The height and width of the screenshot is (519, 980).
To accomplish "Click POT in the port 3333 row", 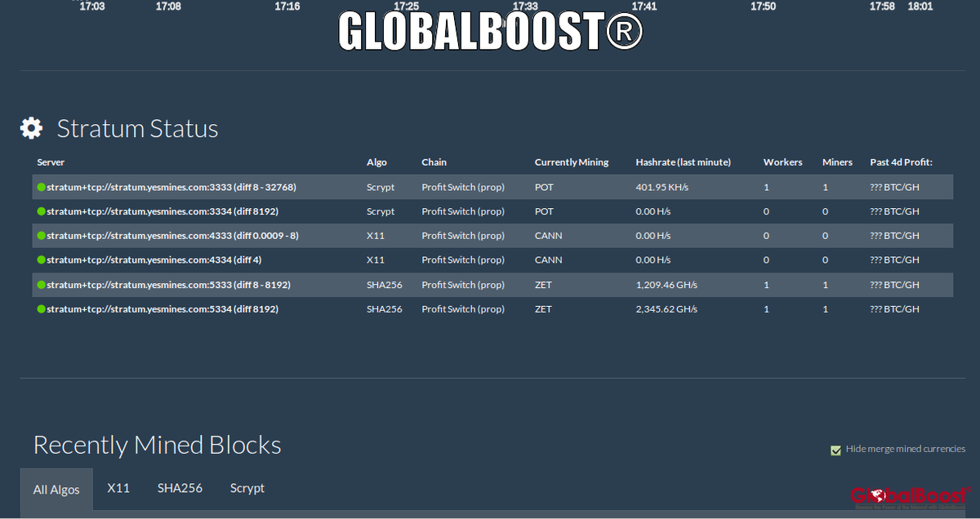I will (x=544, y=187).
